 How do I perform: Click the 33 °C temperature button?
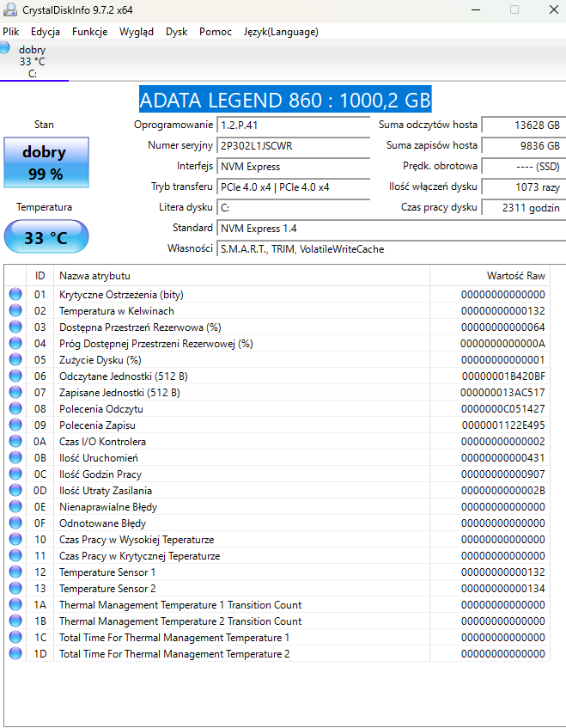(x=46, y=237)
